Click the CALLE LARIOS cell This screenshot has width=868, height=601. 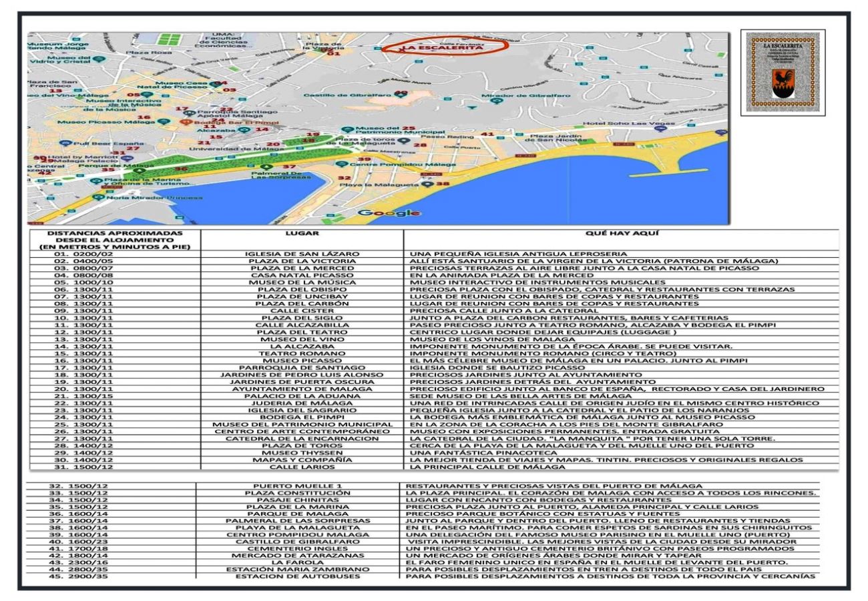pos(302,467)
